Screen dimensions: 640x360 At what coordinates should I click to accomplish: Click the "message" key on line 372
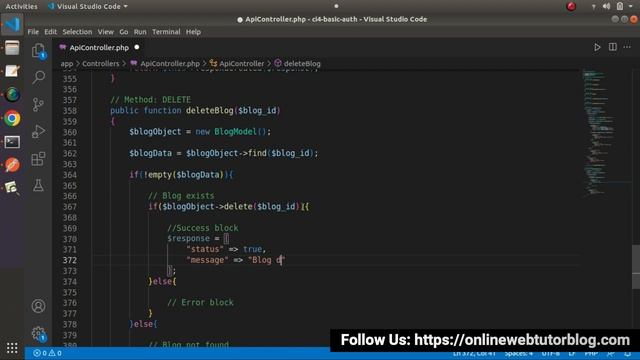point(207,260)
